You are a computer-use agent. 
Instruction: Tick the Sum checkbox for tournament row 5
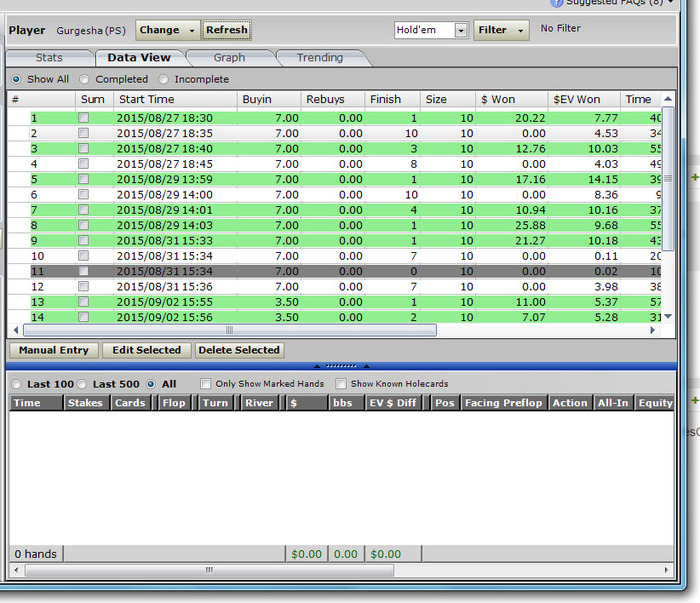83,179
